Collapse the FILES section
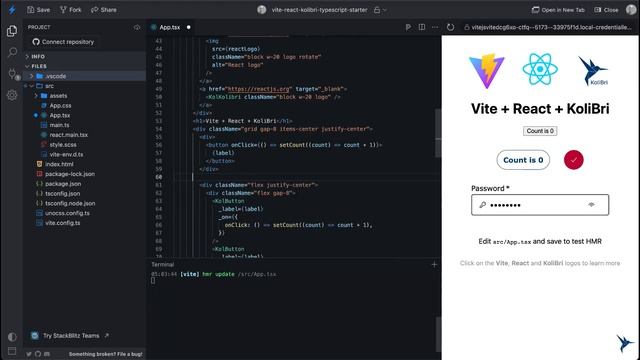This screenshot has width=640, height=360. (84, 66)
